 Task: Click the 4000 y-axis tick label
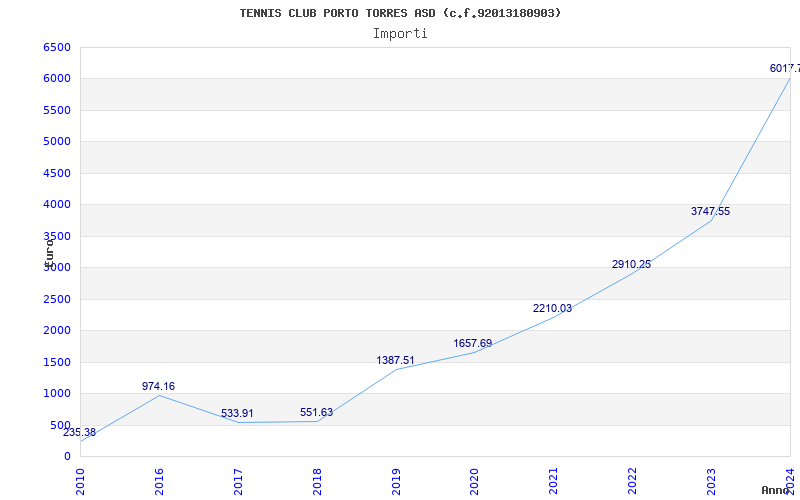point(57,205)
